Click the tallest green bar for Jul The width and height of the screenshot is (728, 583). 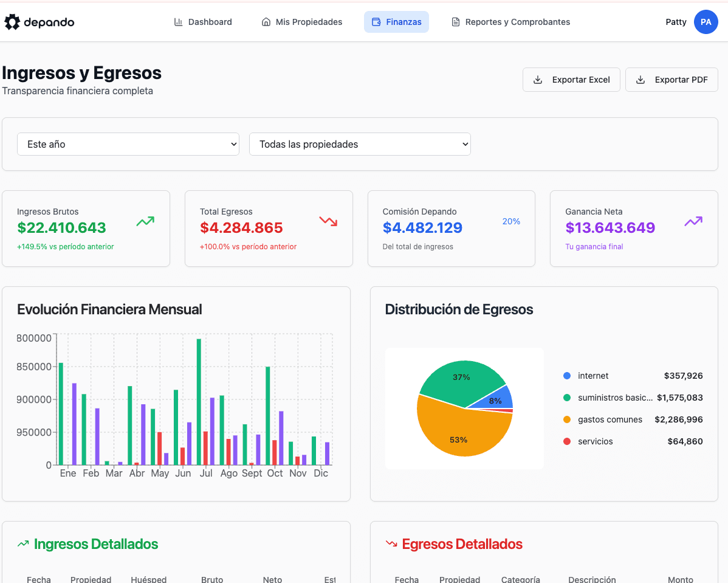click(x=199, y=401)
